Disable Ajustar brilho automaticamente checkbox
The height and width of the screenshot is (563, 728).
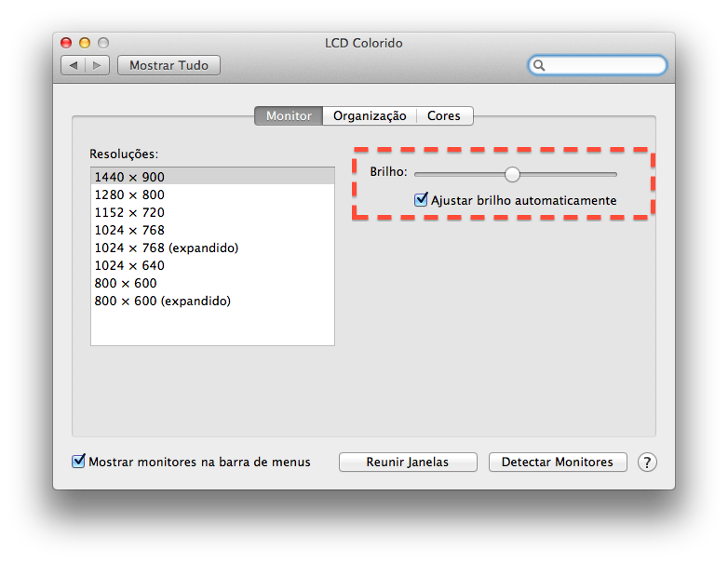click(422, 199)
